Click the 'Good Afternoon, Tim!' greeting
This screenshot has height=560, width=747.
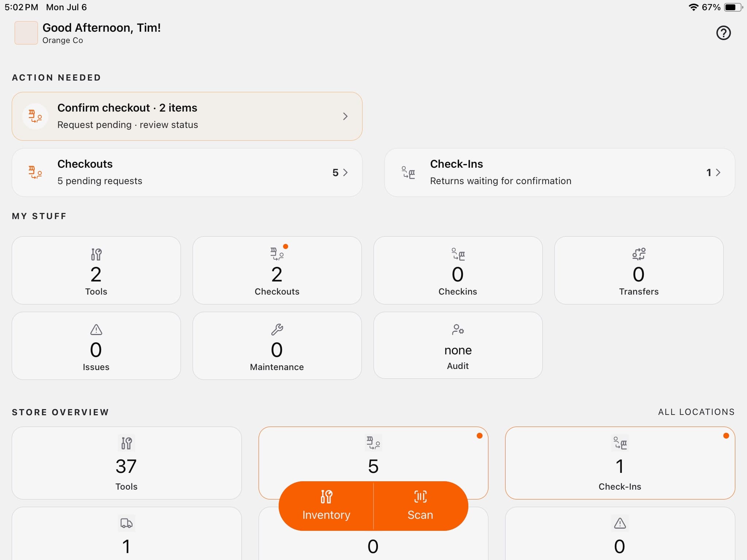point(101,28)
